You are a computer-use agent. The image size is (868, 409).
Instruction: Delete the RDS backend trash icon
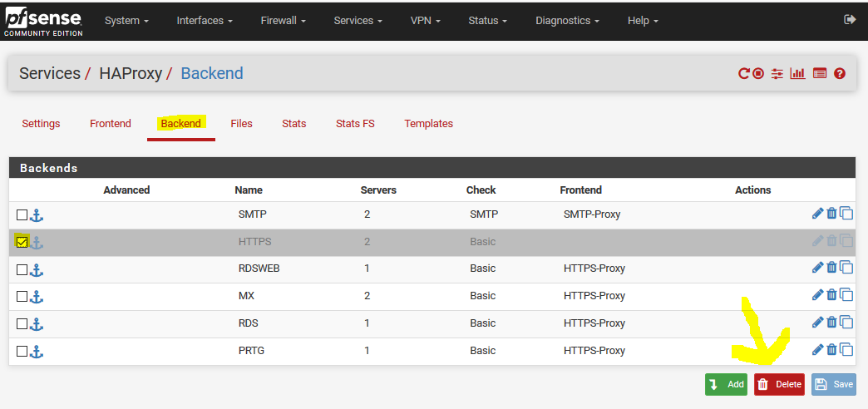[831, 322]
